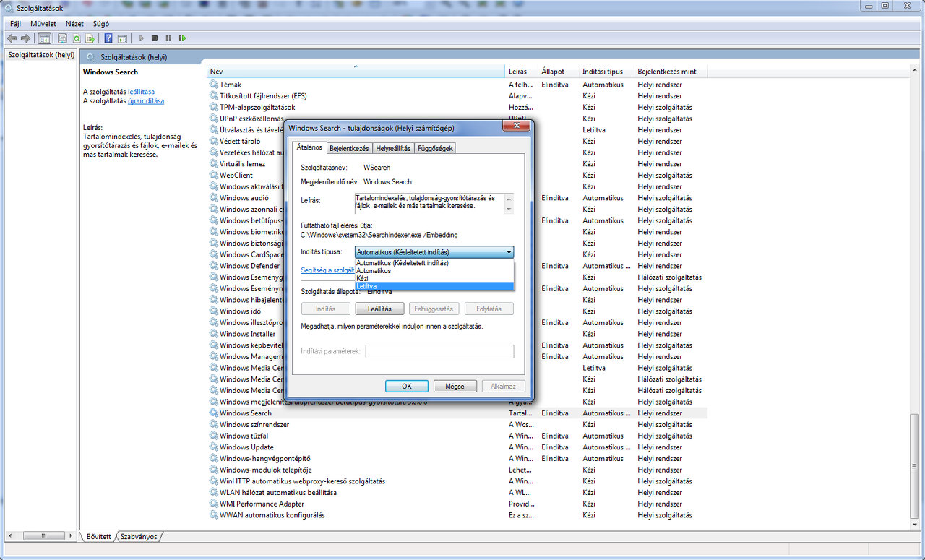
Task: Click the WLAN hálózat automatikus beállítása icon
Action: click(214, 493)
